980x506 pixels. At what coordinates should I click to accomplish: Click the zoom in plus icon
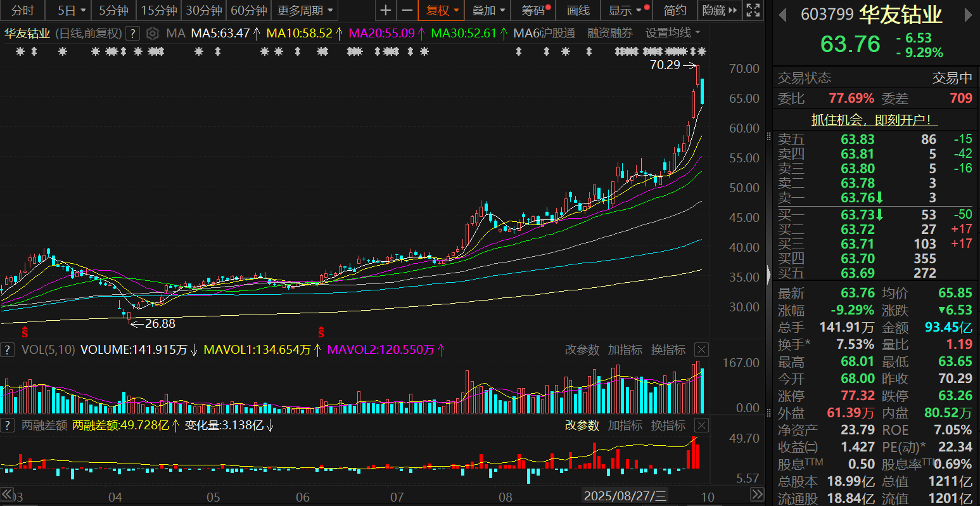385,11
